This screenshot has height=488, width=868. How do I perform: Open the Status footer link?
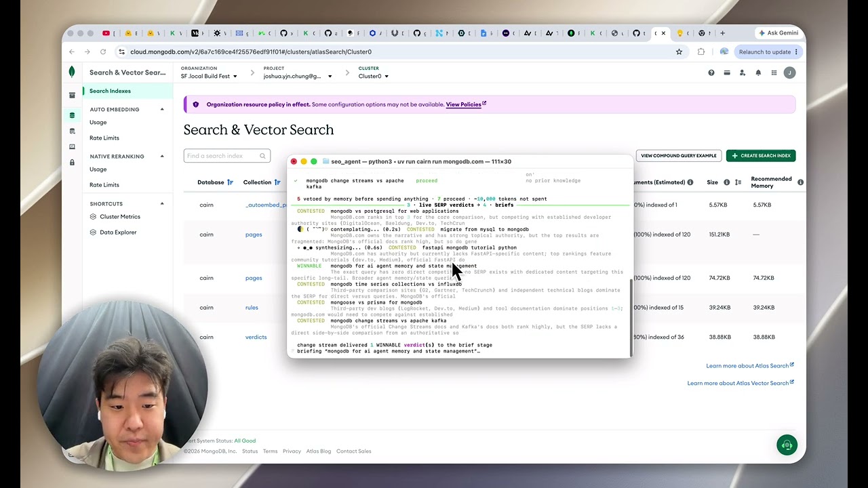(250, 451)
